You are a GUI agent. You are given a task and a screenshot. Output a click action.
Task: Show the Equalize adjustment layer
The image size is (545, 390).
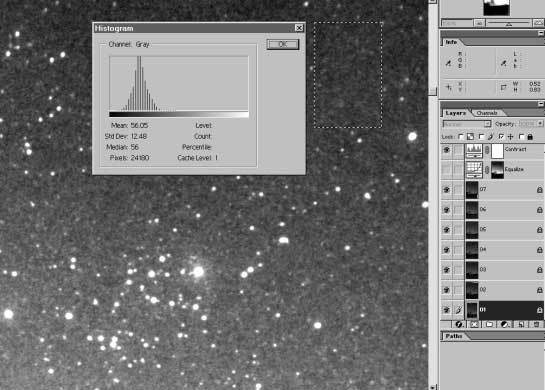pos(446,170)
